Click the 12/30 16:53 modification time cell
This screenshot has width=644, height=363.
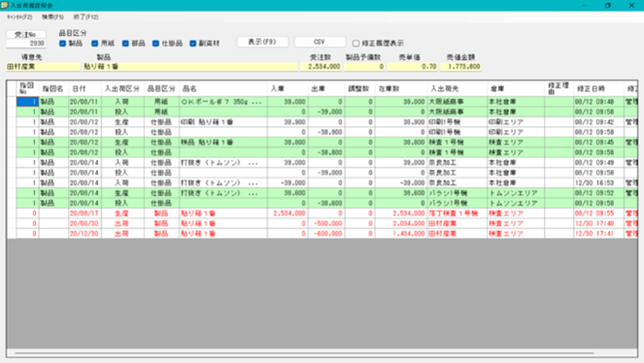(599, 183)
